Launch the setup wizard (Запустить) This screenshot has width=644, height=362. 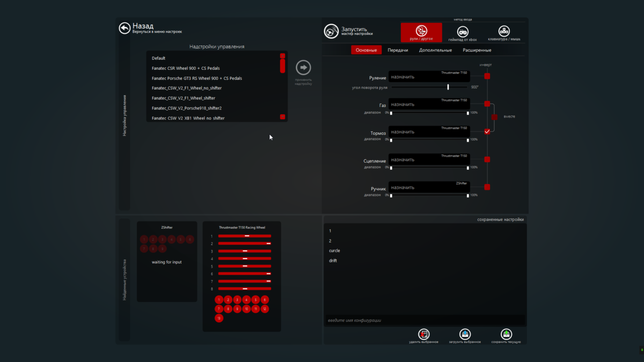331,31
